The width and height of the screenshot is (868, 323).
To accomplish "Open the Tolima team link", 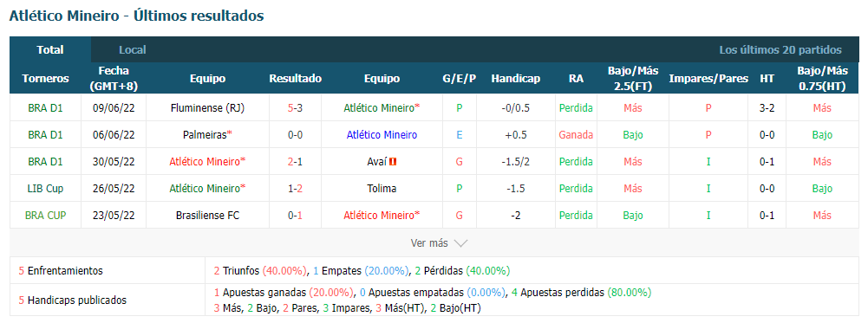I will click(x=382, y=189).
